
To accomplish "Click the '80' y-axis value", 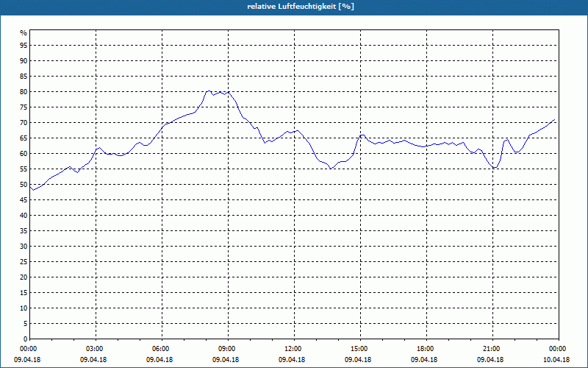I will point(24,91).
